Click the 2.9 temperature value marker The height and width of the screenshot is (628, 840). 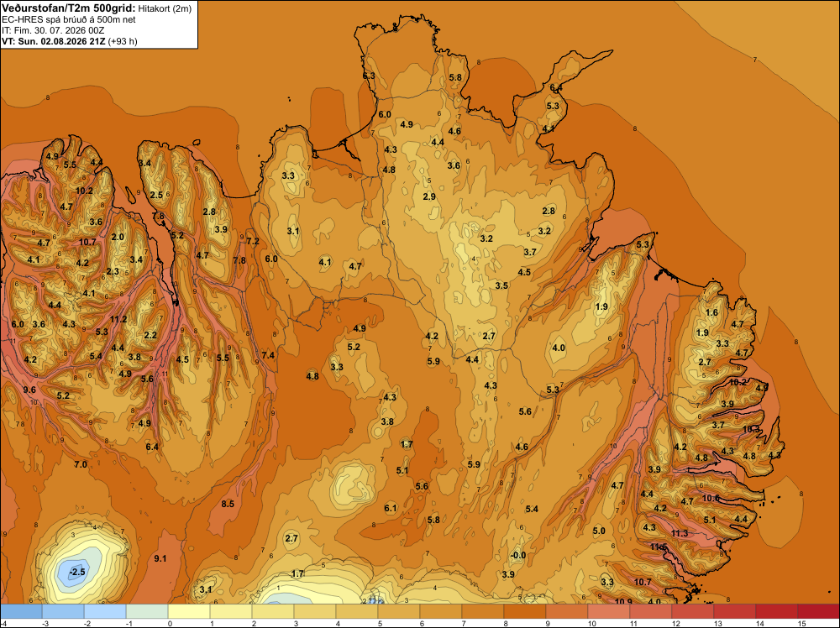[x=429, y=196]
